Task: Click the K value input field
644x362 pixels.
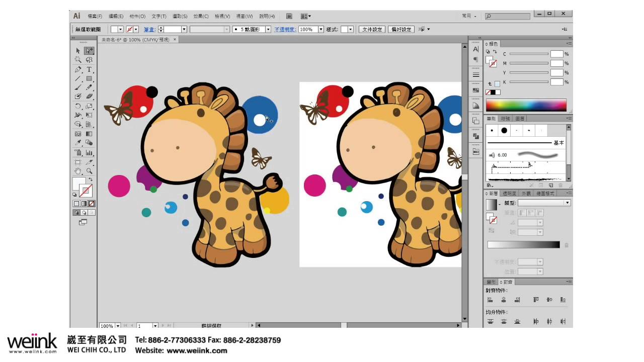Action: [x=556, y=82]
